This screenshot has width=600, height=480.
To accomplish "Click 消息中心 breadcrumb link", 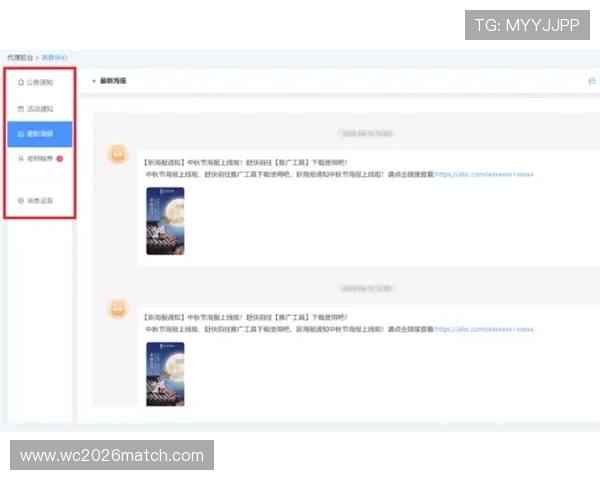I will pos(55,59).
